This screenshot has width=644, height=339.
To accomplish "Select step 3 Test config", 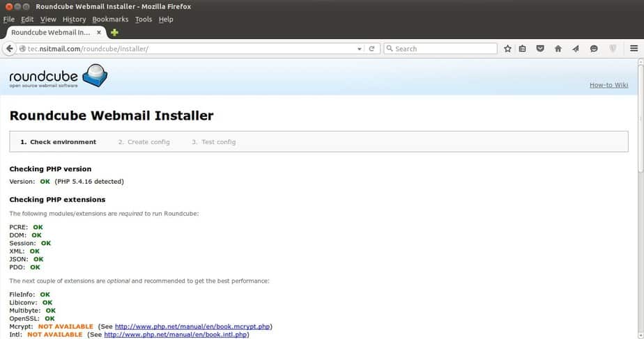I will [213, 142].
